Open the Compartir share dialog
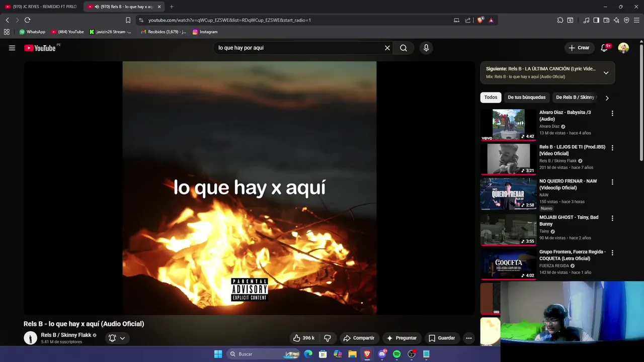The height and width of the screenshot is (362, 644). pyautogui.click(x=359, y=338)
